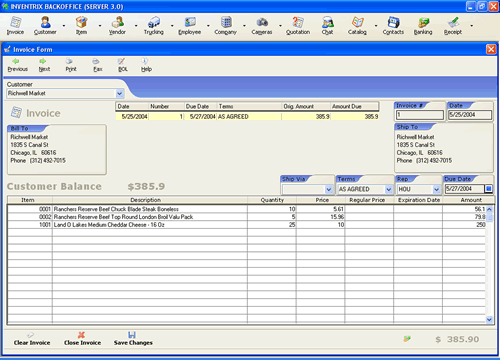This screenshot has height=360, width=500.
Task: Open the Employee module icon
Action: point(190,26)
